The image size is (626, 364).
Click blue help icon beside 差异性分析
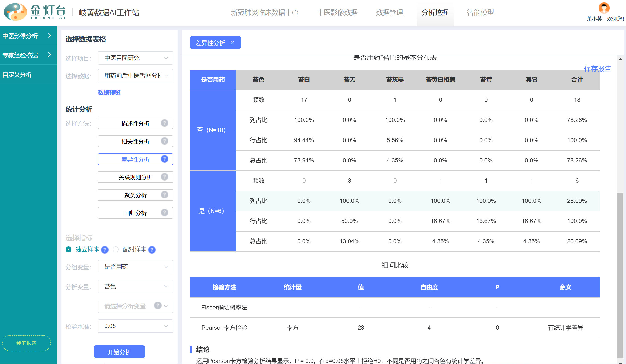(164, 159)
